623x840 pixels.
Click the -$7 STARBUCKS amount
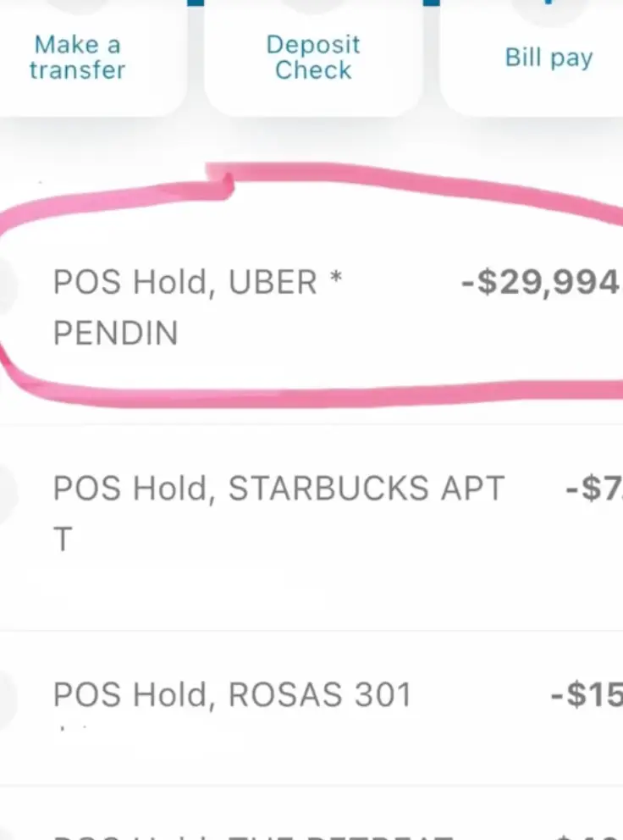[x=594, y=489]
